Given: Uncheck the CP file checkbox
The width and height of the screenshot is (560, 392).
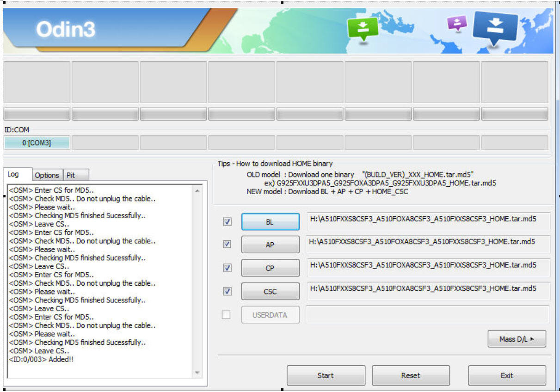Looking at the screenshot, I should click(x=227, y=268).
